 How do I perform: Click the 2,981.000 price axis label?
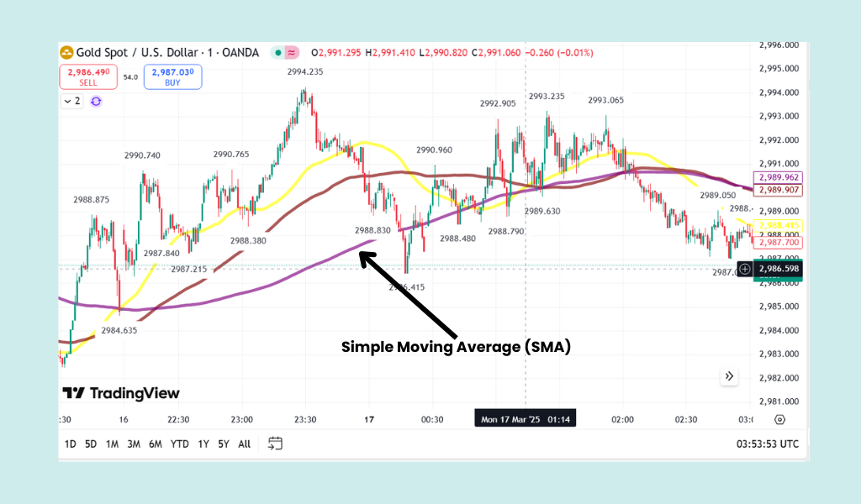tap(779, 402)
